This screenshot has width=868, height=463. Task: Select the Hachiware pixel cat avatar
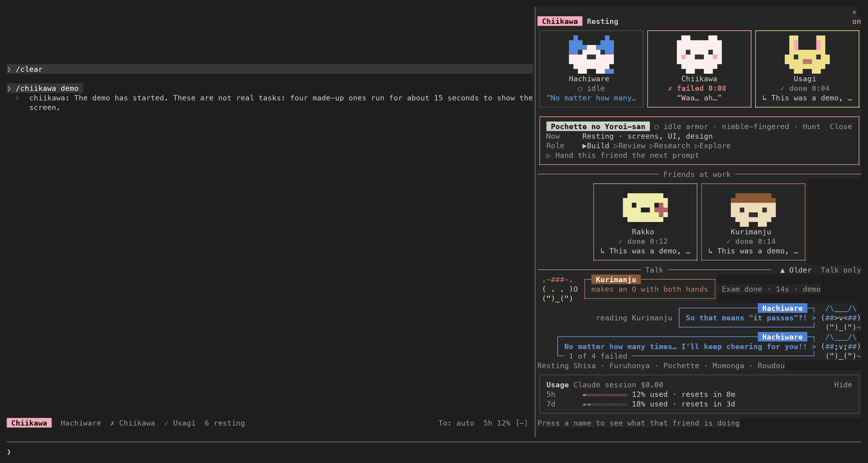pos(591,54)
